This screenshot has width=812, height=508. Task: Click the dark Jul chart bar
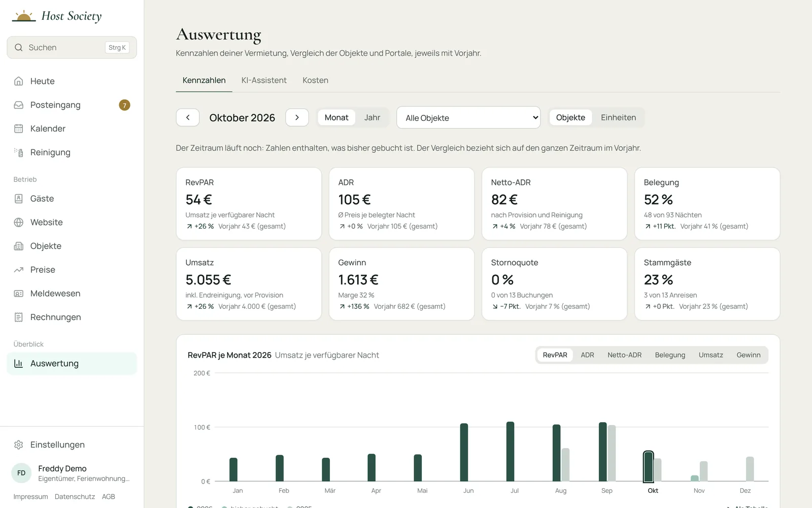510,452
